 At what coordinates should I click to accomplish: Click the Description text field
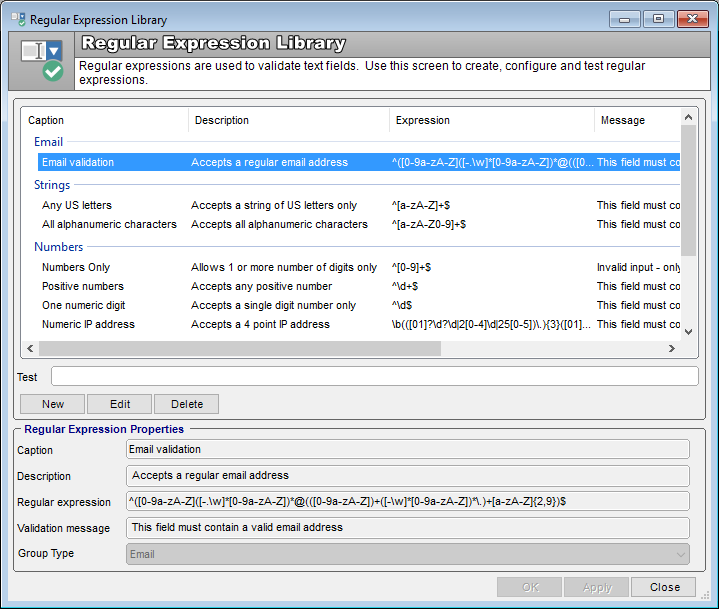408,476
